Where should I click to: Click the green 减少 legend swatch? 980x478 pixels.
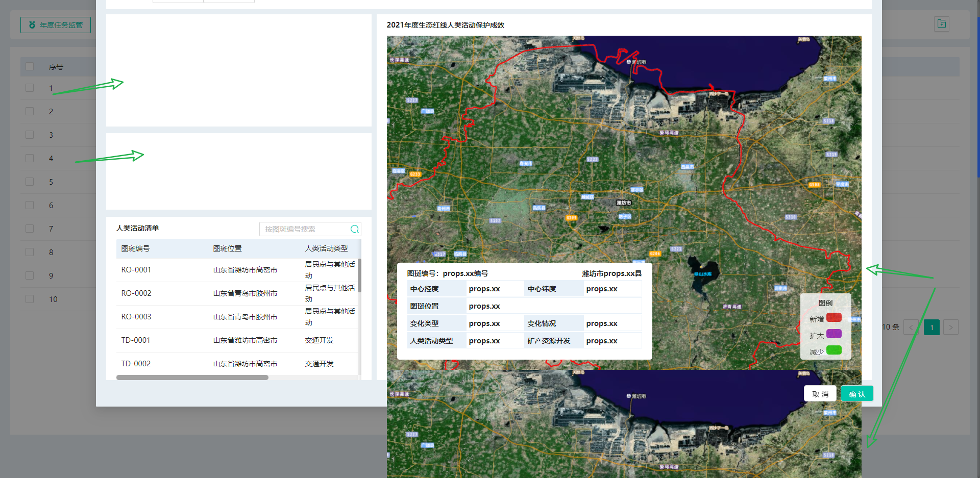(x=834, y=350)
